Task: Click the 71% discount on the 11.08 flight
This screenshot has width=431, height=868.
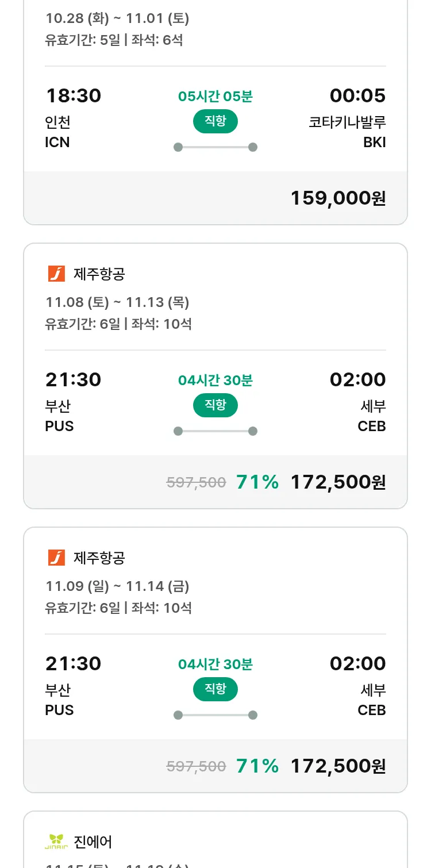Action: 257,482
